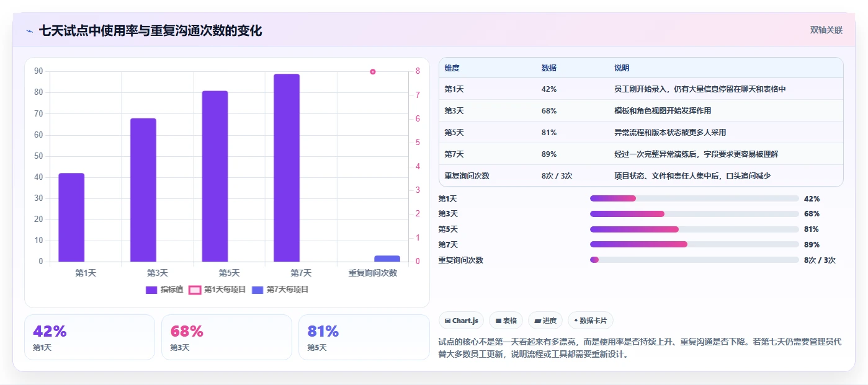This screenshot has width=868, height=385.
Task: Click the pink 第1天每项目 legend swatch
Action: tap(195, 290)
